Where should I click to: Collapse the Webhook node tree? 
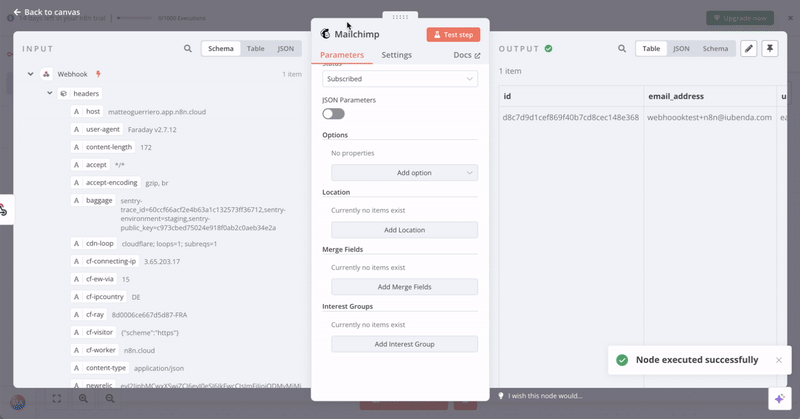coord(31,74)
